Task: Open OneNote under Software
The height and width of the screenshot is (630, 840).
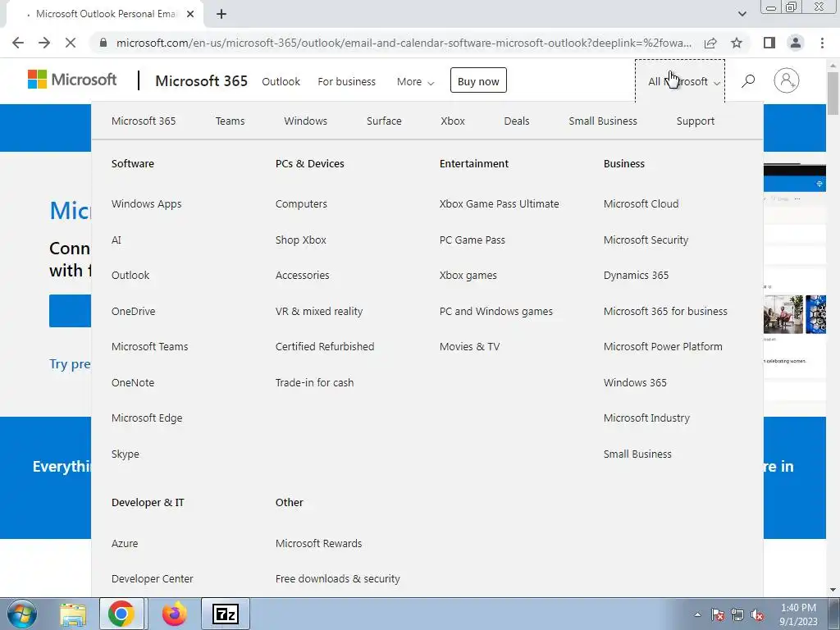Action: [x=133, y=382]
